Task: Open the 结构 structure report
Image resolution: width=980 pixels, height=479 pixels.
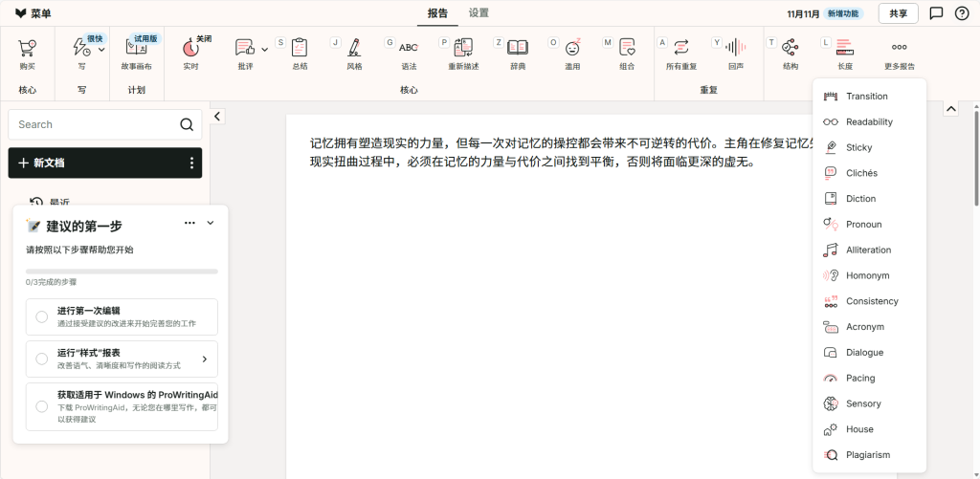Action: click(790, 48)
